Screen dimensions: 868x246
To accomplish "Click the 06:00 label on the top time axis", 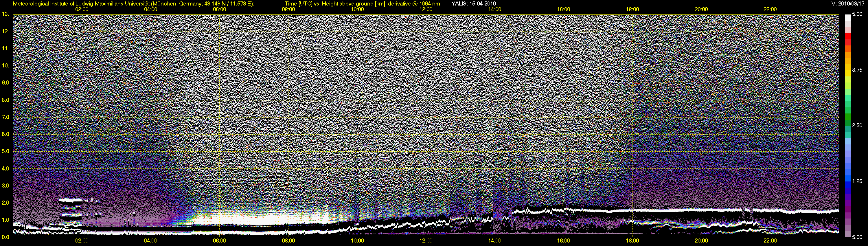I will 219,10.
